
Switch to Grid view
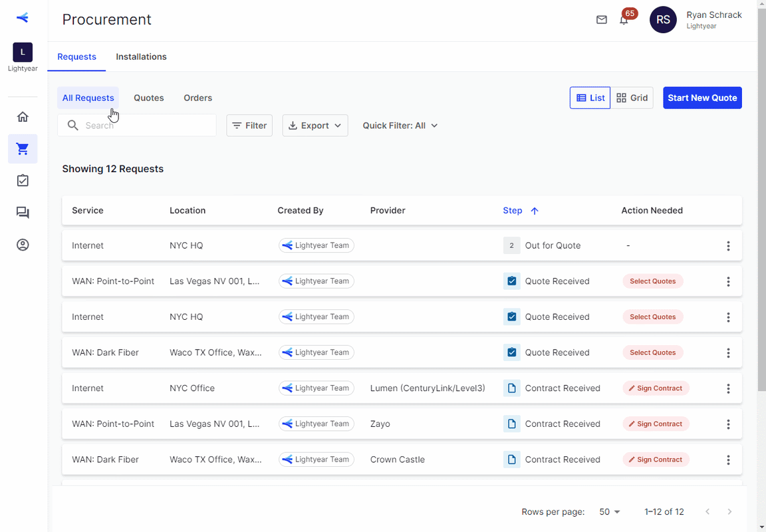632,98
